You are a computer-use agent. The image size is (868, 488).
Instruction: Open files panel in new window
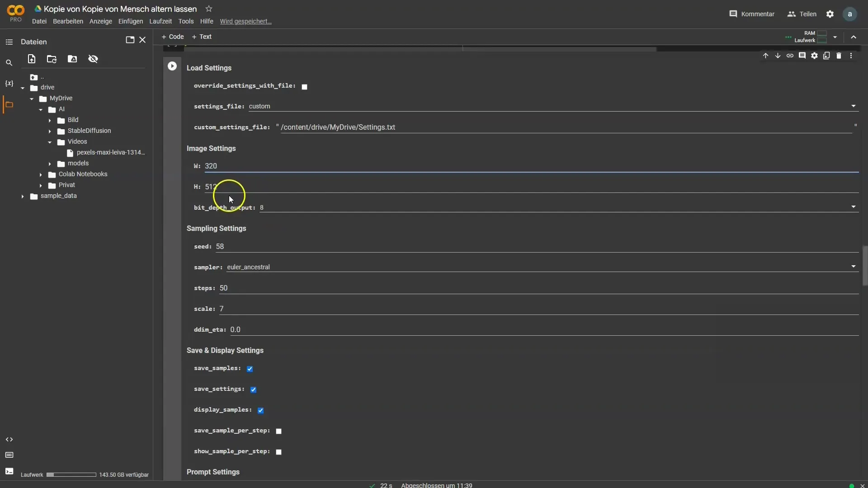(130, 40)
